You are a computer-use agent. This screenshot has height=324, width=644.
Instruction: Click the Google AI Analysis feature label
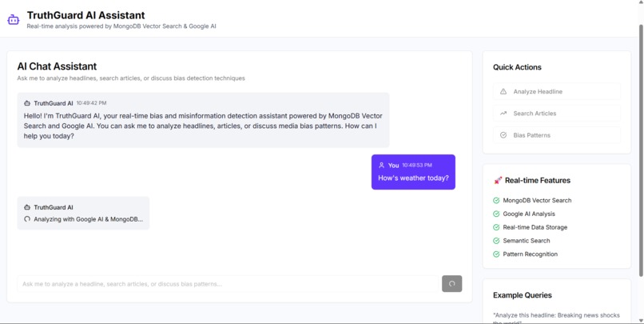click(529, 214)
